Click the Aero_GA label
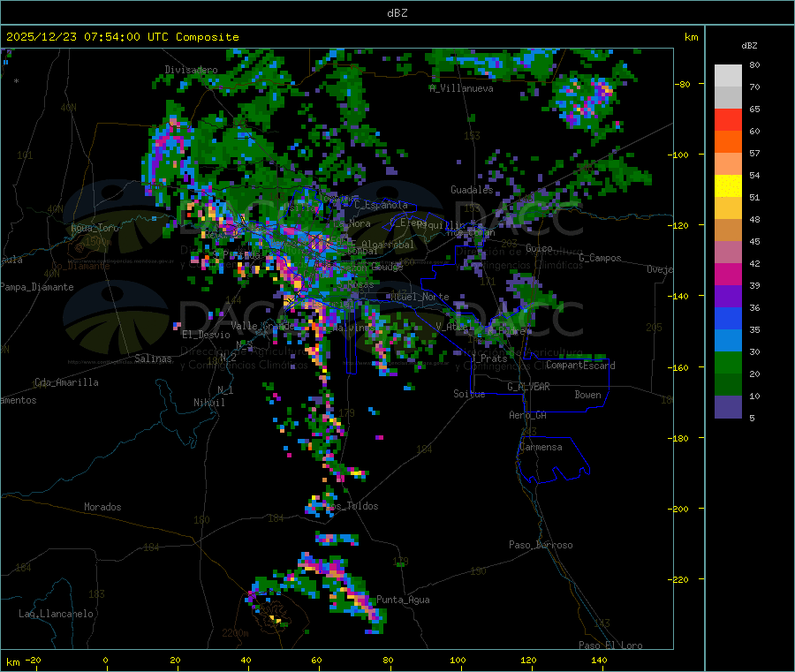The height and width of the screenshot is (672, 795). click(x=527, y=415)
